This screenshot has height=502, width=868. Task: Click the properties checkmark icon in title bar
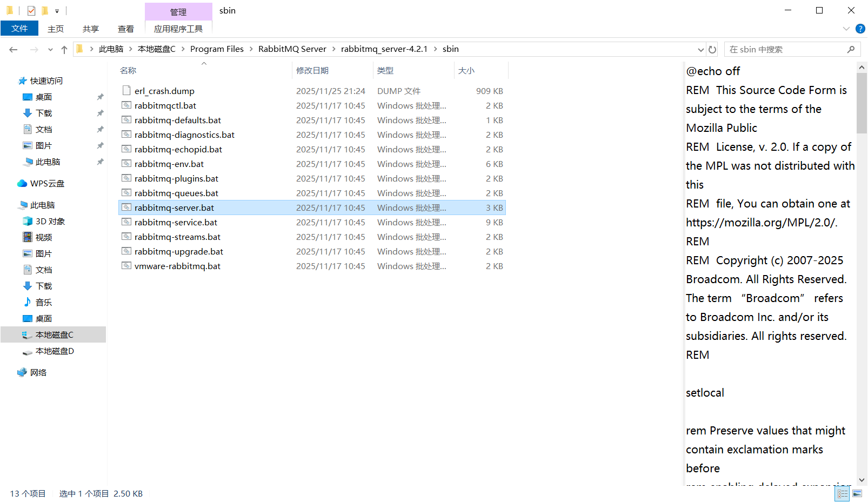31,10
